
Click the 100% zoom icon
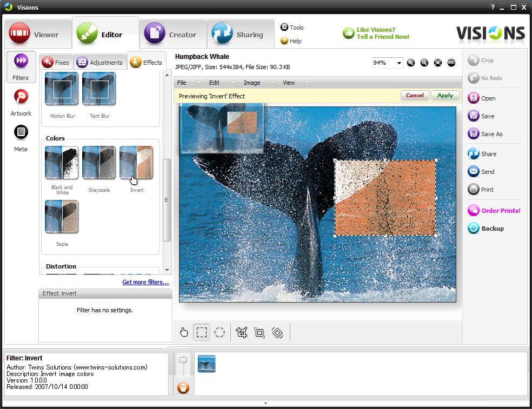coord(451,63)
